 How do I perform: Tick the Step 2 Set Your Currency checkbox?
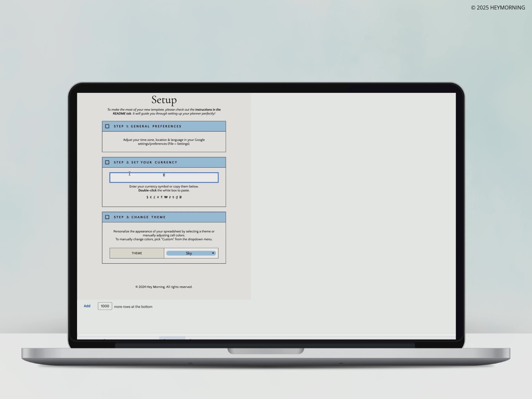point(107,162)
